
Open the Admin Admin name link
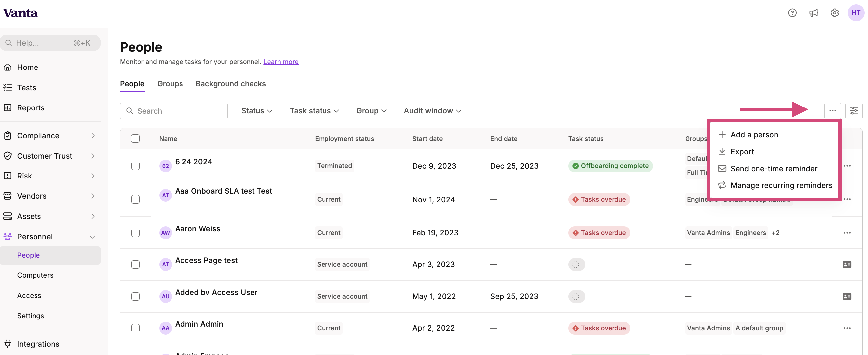point(199,324)
